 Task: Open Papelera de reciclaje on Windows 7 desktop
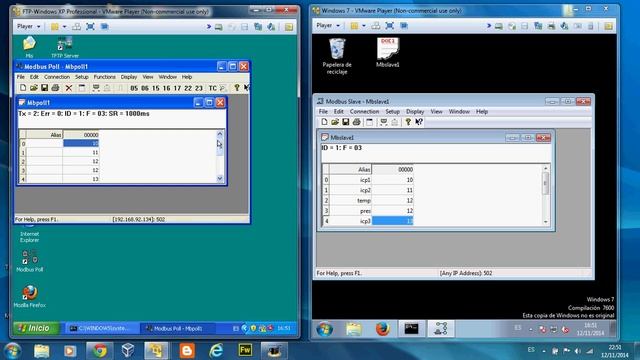pyautogui.click(x=337, y=56)
